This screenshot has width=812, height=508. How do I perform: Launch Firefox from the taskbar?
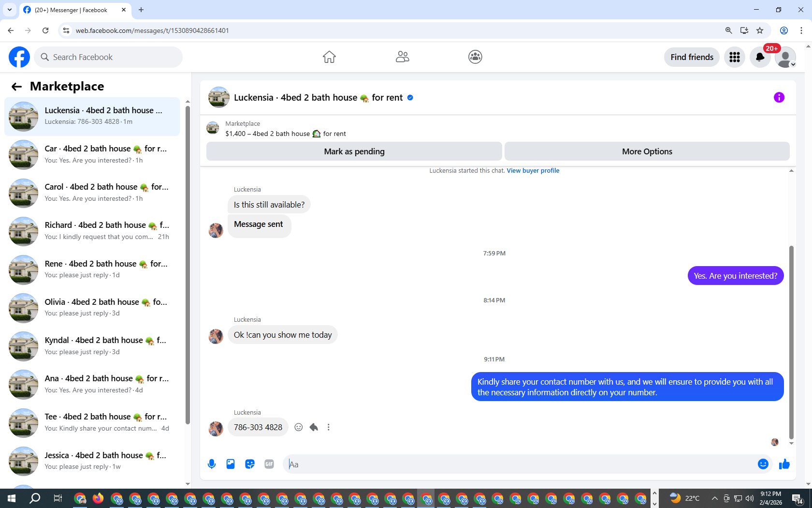pos(98,498)
